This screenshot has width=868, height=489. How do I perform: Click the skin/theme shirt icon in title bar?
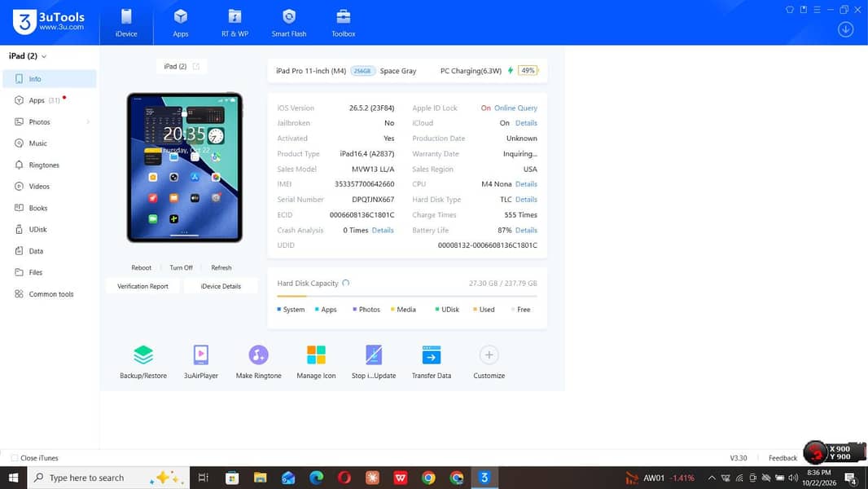[x=790, y=10]
